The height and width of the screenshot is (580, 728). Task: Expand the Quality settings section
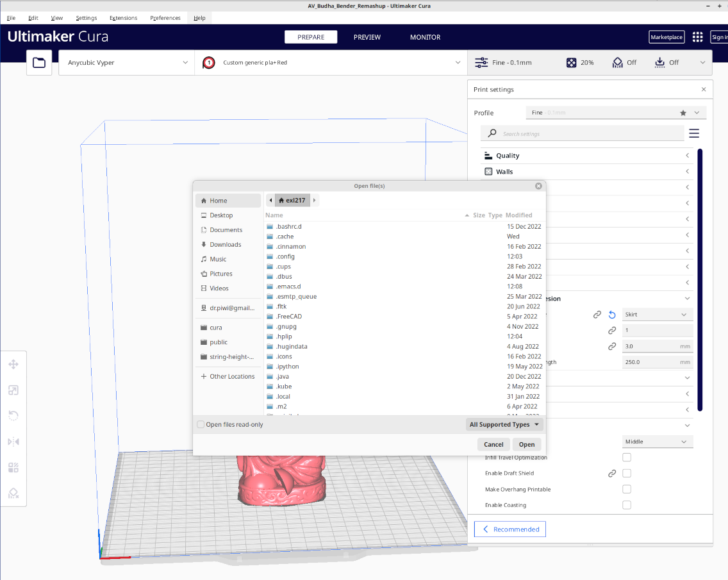pyautogui.click(x=587, y=156)
